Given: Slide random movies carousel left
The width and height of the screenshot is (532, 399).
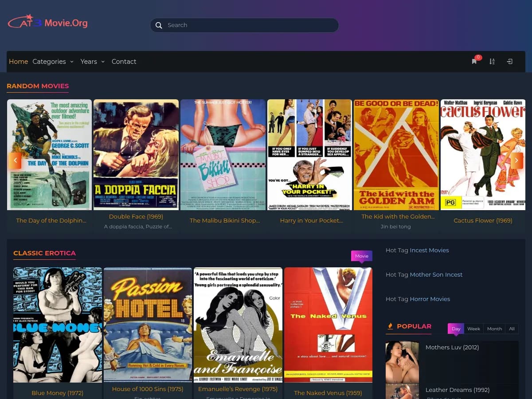Looking at the screenshot, I should 15,160.
